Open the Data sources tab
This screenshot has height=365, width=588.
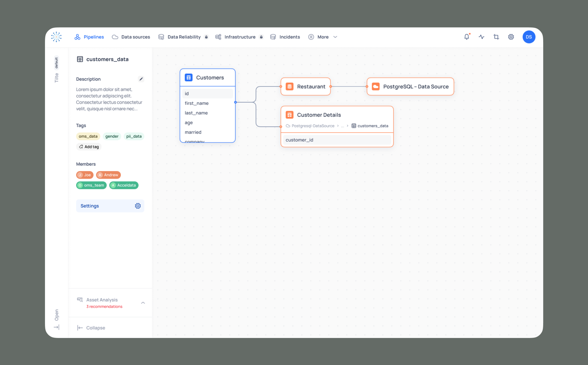click(131, 37)
